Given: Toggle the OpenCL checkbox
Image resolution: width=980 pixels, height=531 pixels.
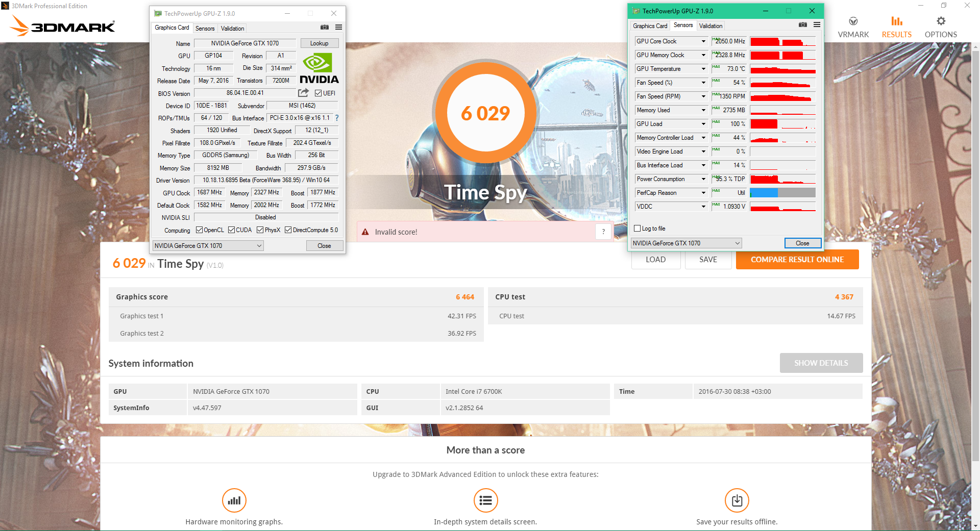Looking at the screenshot, I should [200, 230].
